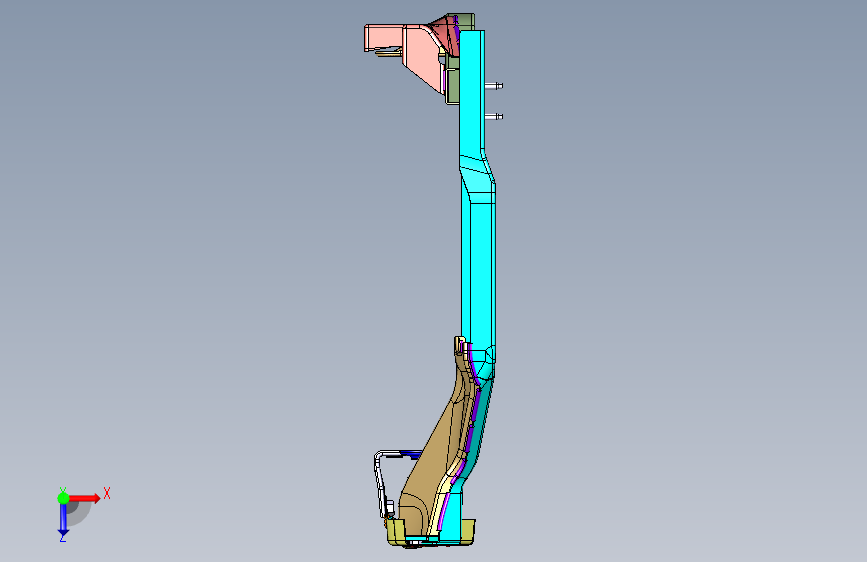
Task: Select the olive green block beside the pink bracket
Action: pos(452,86)
